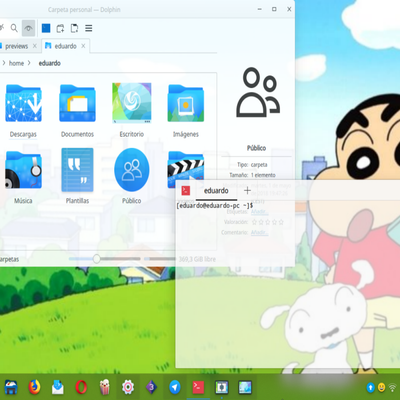Open the image viewer icon in dock
This screenshot has width=400, height=400.
(245, 387)
